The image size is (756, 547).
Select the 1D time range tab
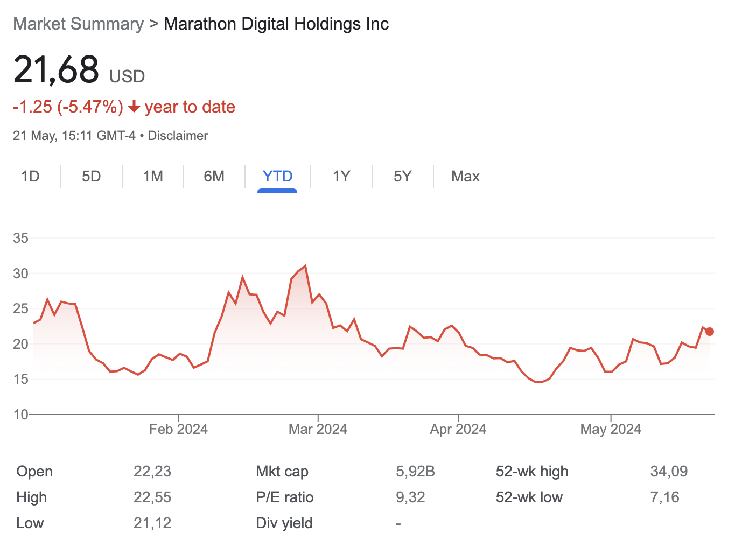click(x=30, y=177)
